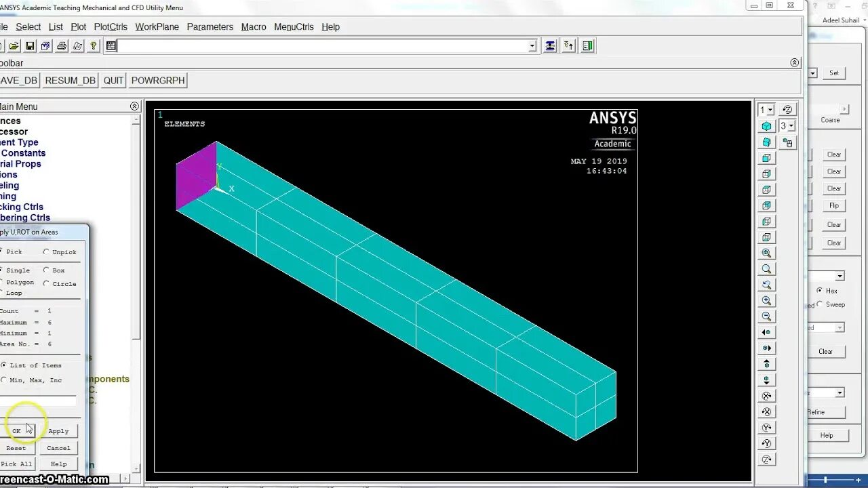Open ANSYS Help question-mark icon

[94, 46]
